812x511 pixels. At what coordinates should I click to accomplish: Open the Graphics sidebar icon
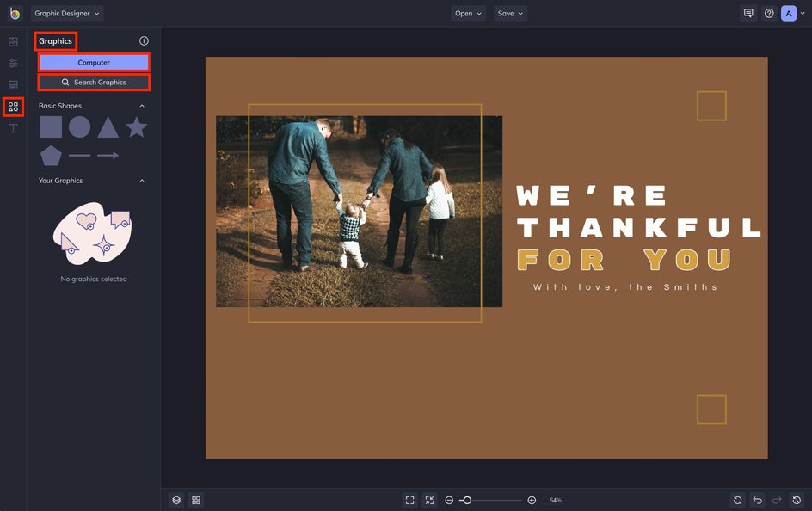[14, 107]
